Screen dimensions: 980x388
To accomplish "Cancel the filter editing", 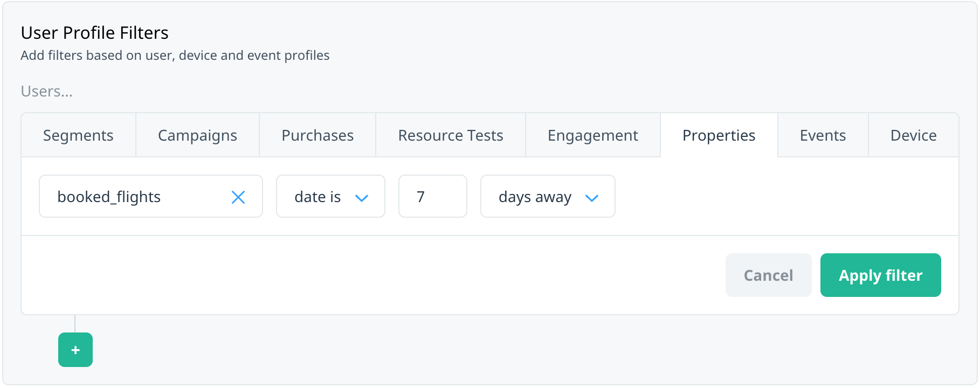I will (769, 275).
